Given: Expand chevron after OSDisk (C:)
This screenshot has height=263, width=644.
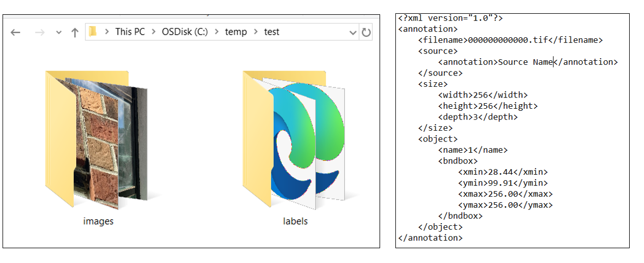Looking at the screenshot, I should (216, 32).
